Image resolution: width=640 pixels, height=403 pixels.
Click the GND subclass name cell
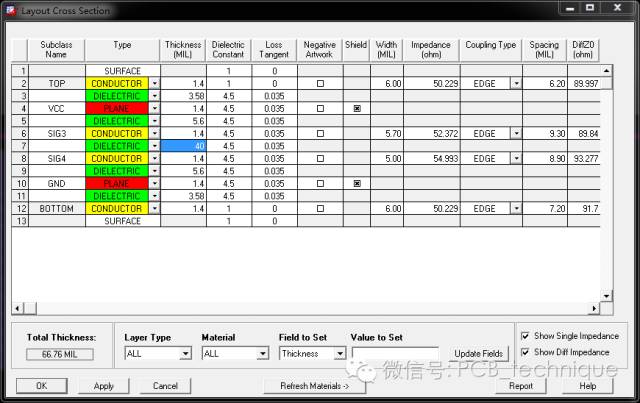tap(57, 184)
